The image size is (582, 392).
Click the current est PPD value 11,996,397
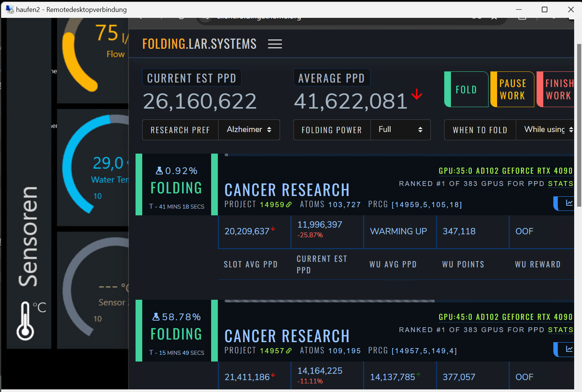tap(320, 225)
